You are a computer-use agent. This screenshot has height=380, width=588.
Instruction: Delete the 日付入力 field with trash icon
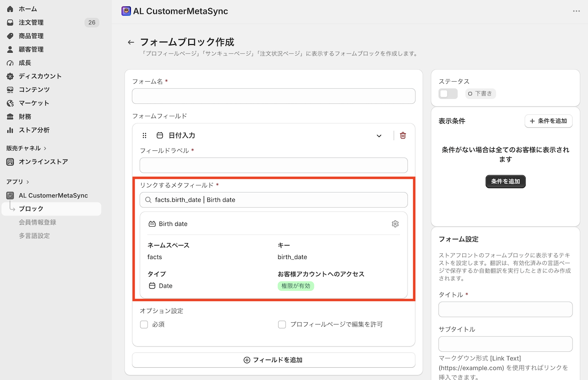click(x=403, y=136)
